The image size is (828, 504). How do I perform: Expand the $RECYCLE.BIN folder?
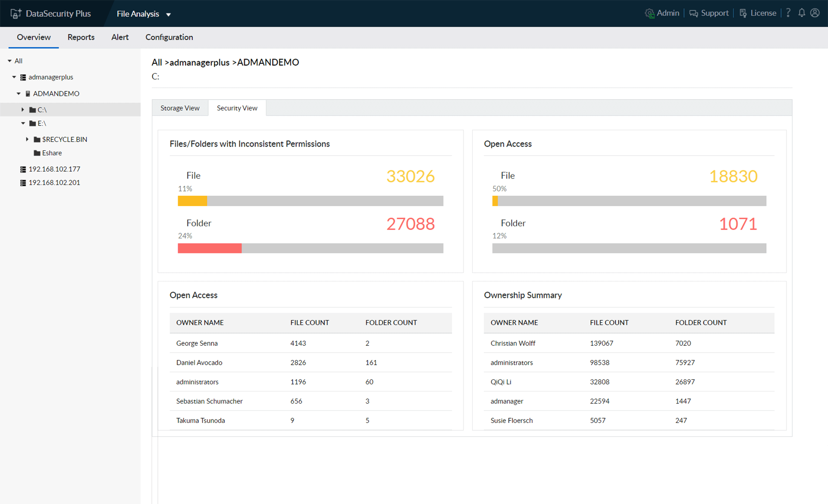pos(27,139)
